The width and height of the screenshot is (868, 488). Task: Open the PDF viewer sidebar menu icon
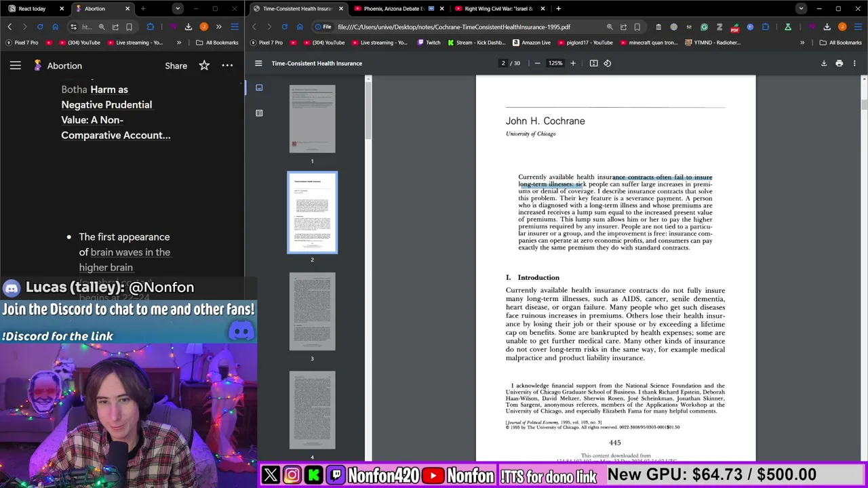258,63
